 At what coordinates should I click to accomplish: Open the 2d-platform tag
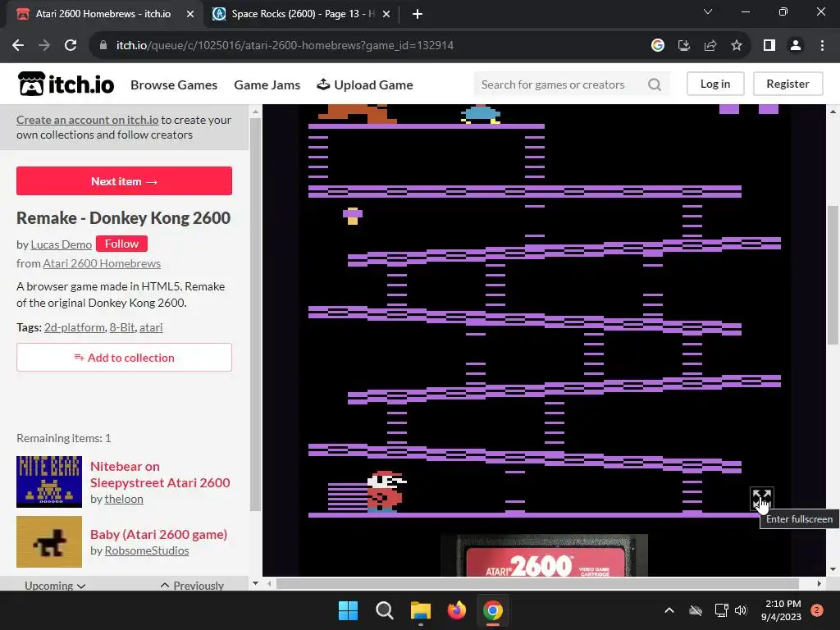[x=75, y=327]
